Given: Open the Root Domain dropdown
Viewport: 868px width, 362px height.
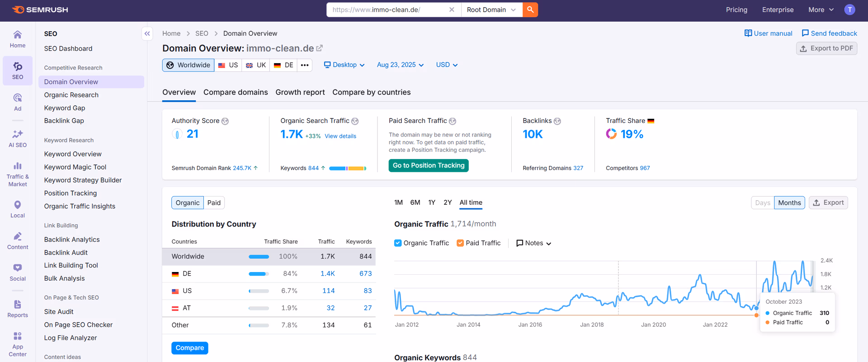Looking at the screenshot, I should tap(491, 9).
